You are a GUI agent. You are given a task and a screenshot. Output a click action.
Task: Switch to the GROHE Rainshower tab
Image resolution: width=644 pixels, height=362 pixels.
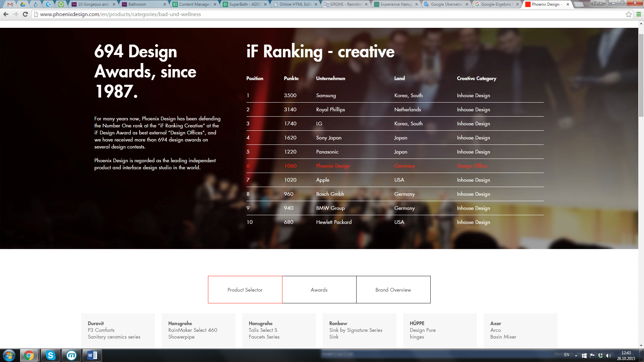click(x=345, y=4)
